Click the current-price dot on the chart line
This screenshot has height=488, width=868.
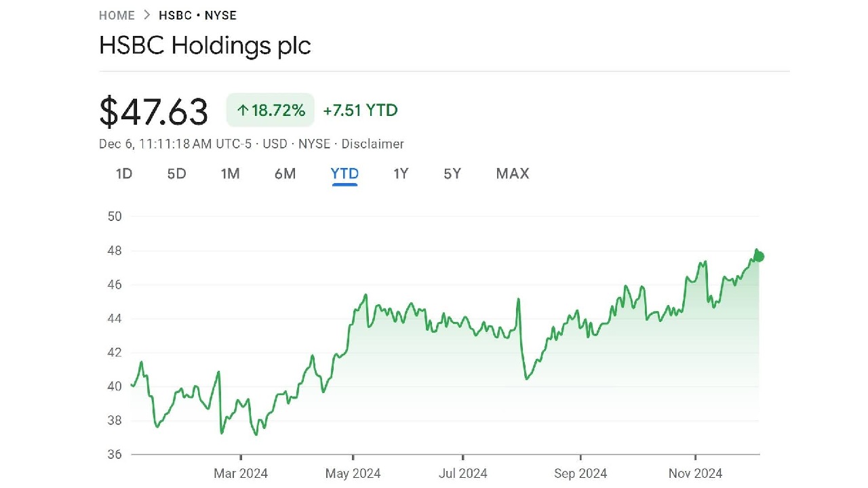tap(759, 256)
